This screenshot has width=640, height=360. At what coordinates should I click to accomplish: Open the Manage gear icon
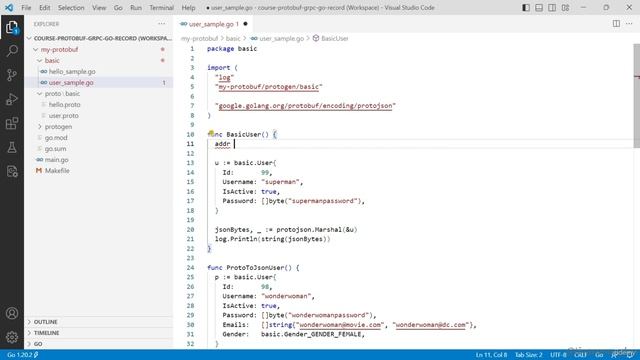(12, 337)
